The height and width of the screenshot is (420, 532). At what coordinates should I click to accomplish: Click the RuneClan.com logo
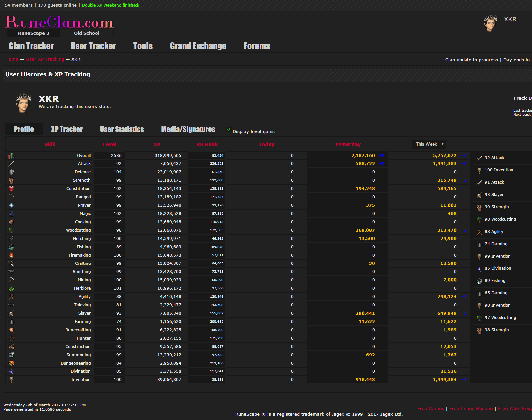coord(60,22)
